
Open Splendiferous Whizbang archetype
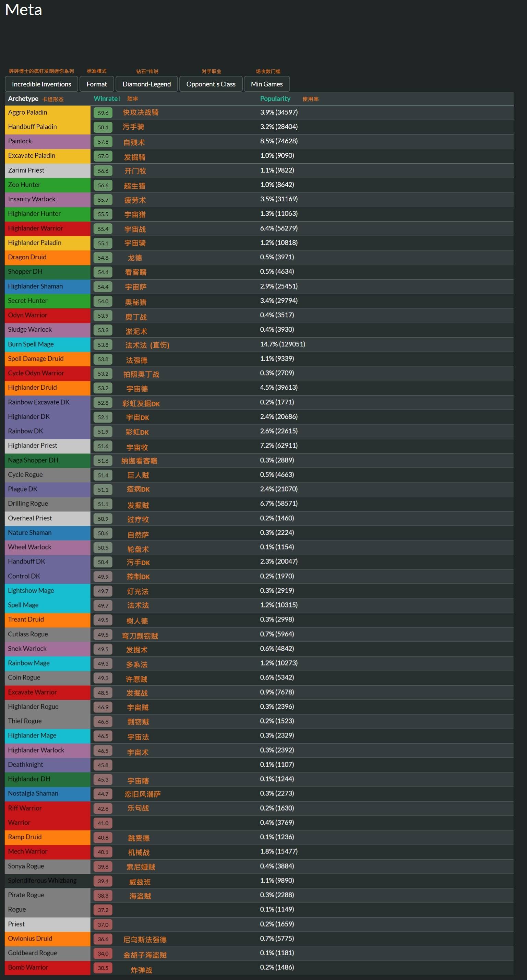(48, 881)
